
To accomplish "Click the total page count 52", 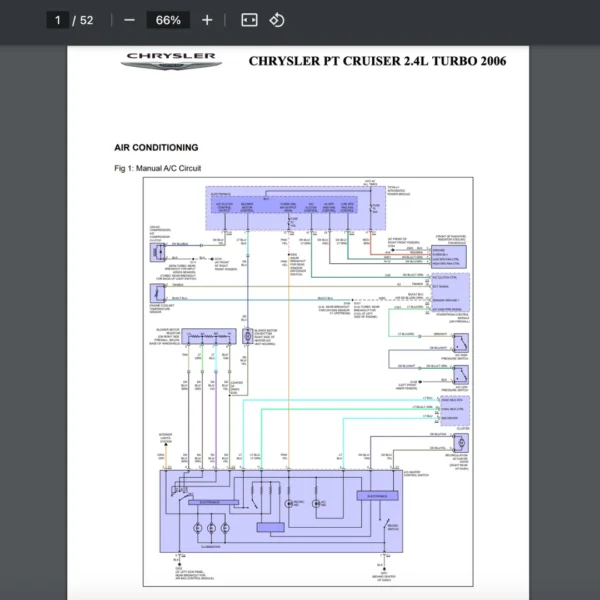I will [87, 20].
